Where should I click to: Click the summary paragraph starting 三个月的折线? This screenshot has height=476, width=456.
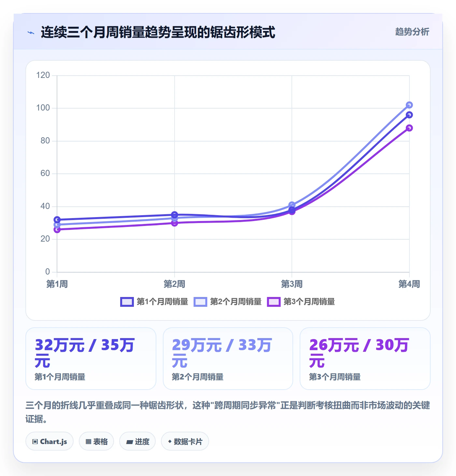[228, 412]
